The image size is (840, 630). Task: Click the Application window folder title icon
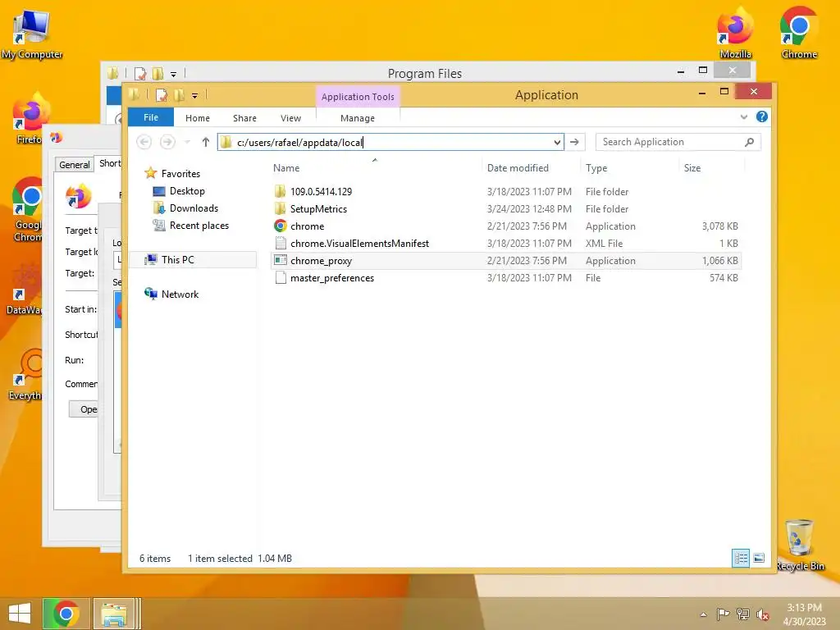pyautogui.click(x=134, y=95)
